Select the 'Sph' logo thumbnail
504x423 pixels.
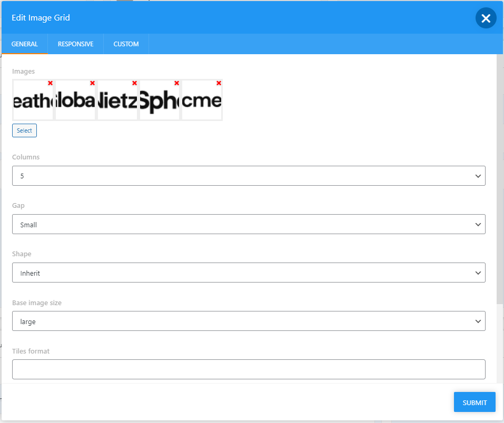tap(160, 100)
